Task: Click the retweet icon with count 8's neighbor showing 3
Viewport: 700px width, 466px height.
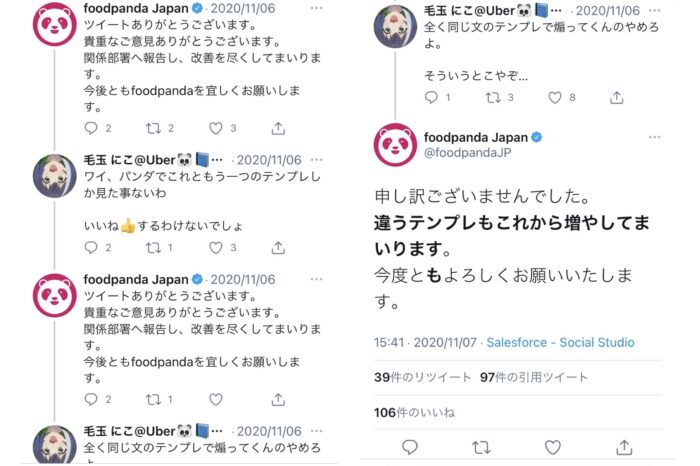Action: coord(493,98)
